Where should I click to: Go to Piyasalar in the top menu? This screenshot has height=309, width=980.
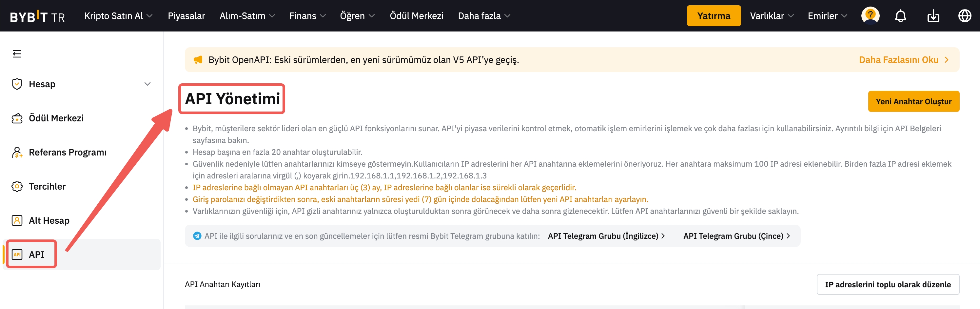(x=186, y=16)
